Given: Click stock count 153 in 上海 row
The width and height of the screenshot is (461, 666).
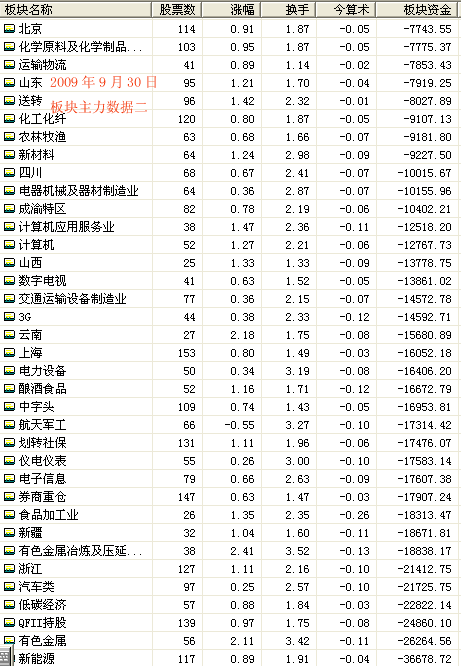Looking at the screenshot, I should 187,353.
